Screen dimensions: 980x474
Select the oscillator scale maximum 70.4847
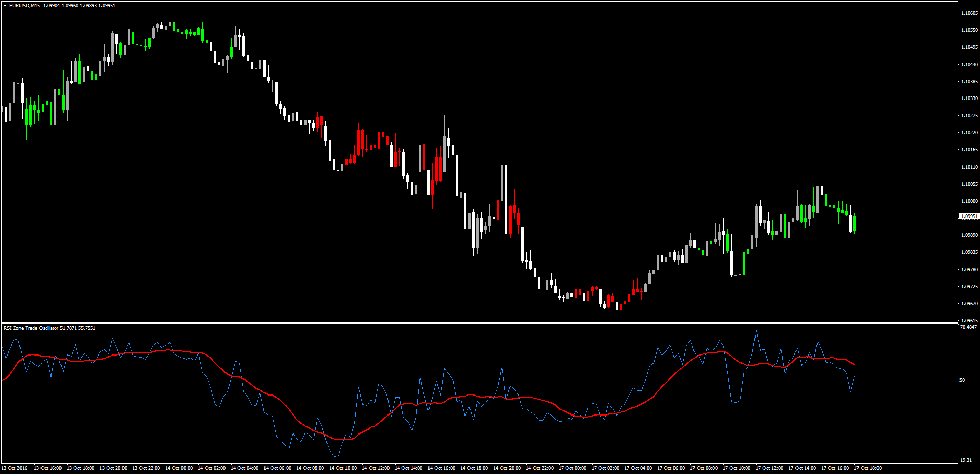[968, 327]
